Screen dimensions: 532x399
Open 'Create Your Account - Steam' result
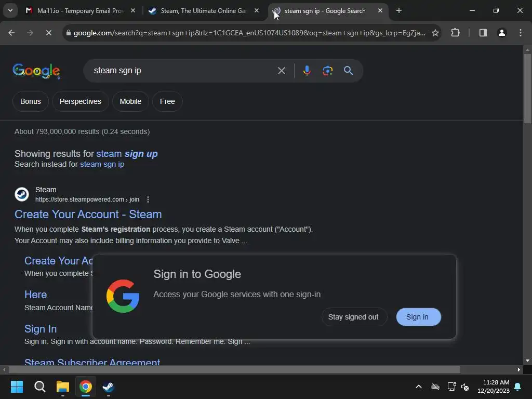click(88, 215)
